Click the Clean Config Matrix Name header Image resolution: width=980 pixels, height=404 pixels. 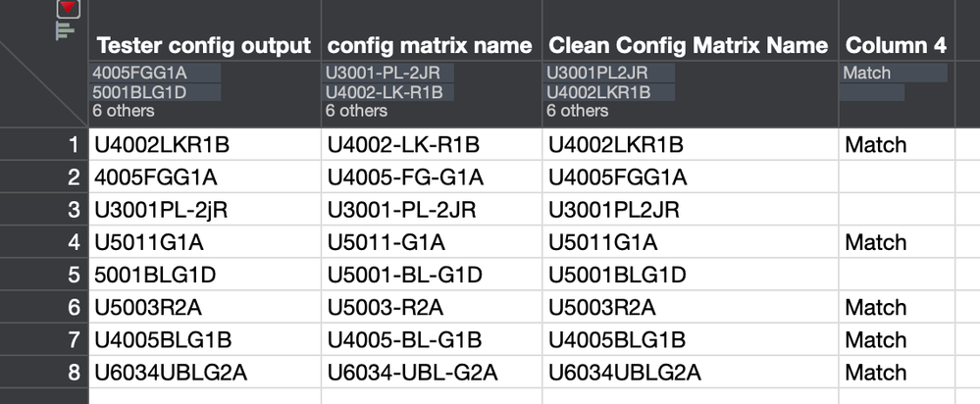(688, 45)
